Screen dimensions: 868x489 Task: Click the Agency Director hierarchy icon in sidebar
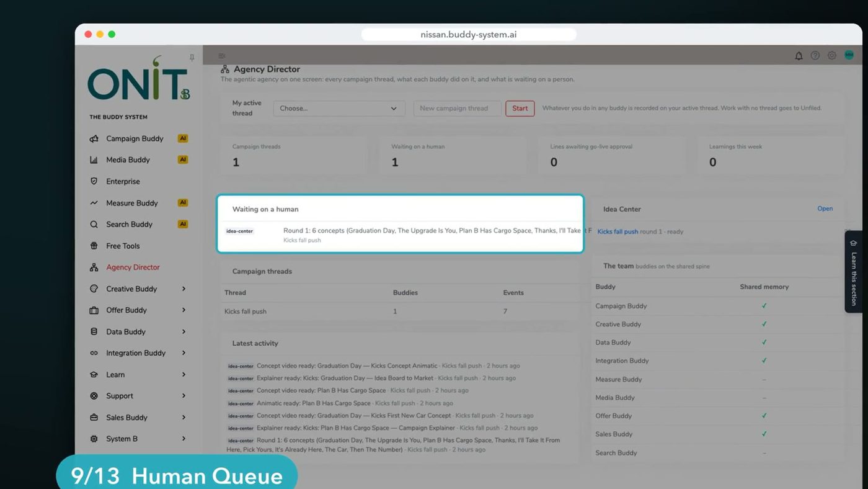tap(94, 267)
